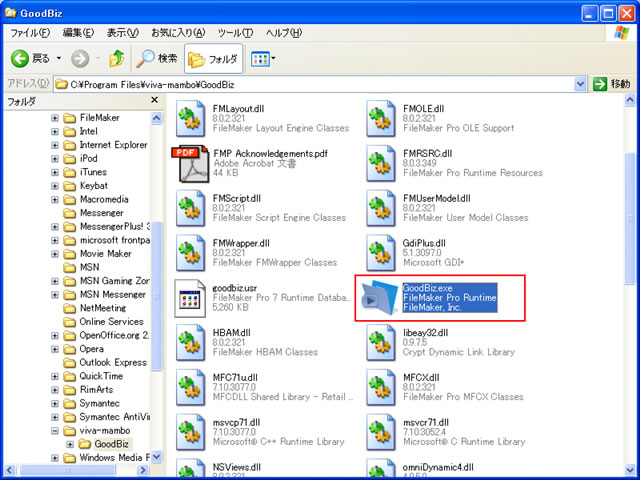Open the Tools (ツール) menu

235,32
